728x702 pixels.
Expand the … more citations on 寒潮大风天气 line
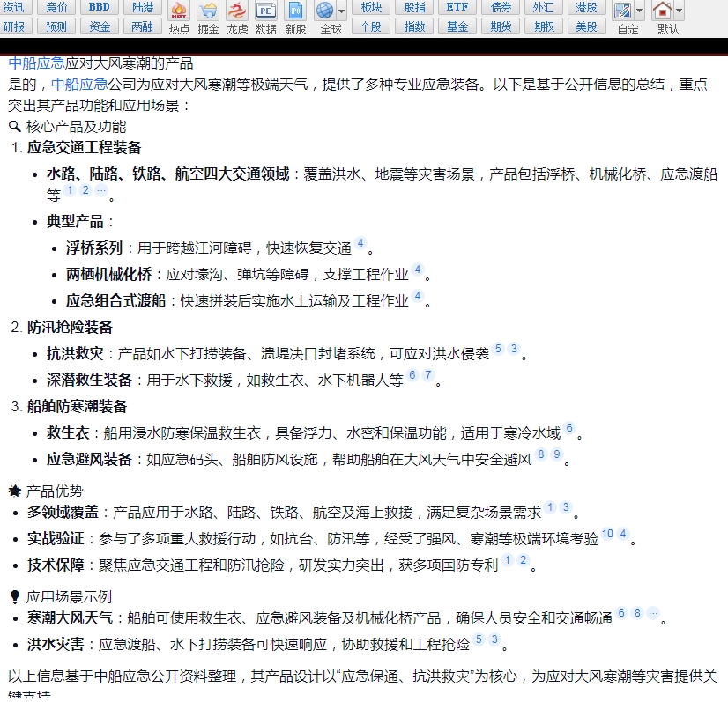(x=653, y=613)
